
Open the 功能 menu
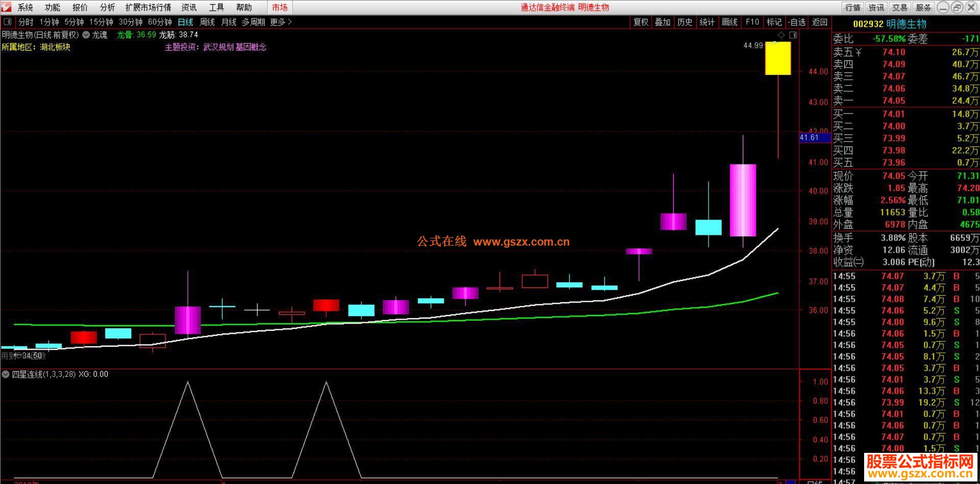click(53, 7)
